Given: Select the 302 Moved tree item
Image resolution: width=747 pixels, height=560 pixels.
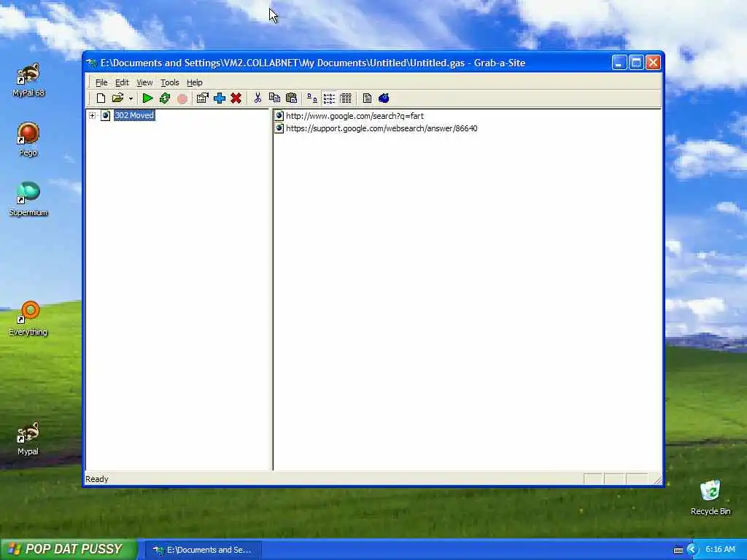Looking at the screenshot, I should click(134, 115).
